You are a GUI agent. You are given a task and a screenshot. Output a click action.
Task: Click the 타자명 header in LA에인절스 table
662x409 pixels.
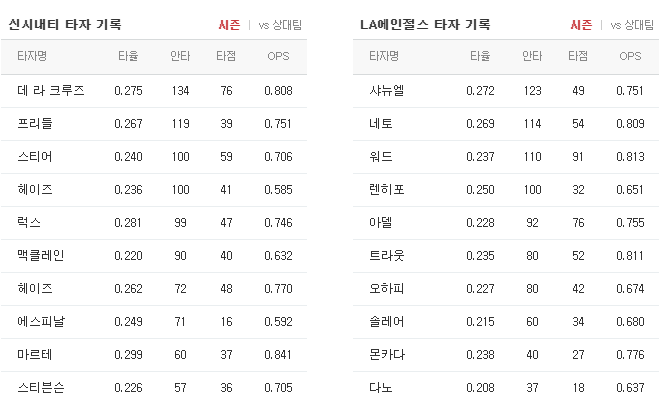[384, 56]
